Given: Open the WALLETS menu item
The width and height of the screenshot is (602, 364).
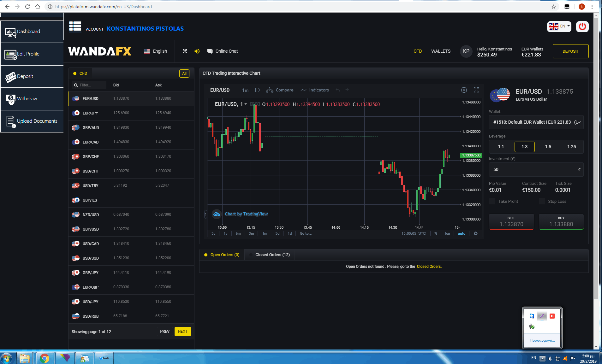Looking at the screenshot, I should (441, 51).
